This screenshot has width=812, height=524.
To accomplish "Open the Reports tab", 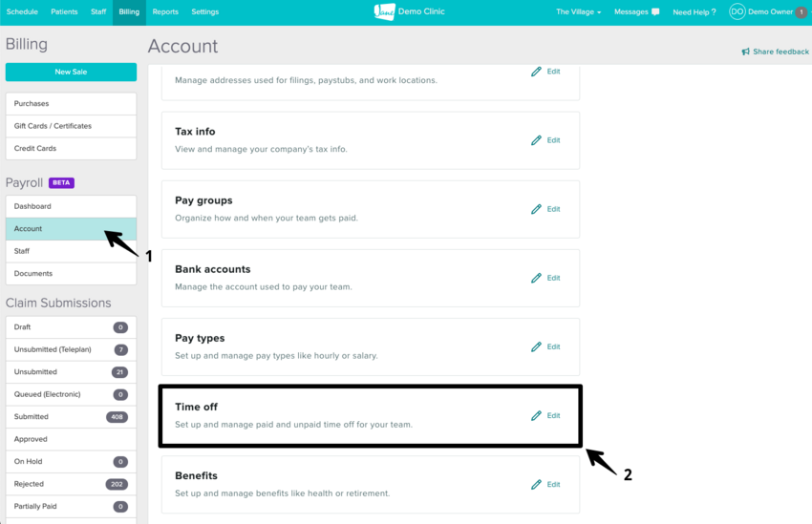I will tap(165, 12).
